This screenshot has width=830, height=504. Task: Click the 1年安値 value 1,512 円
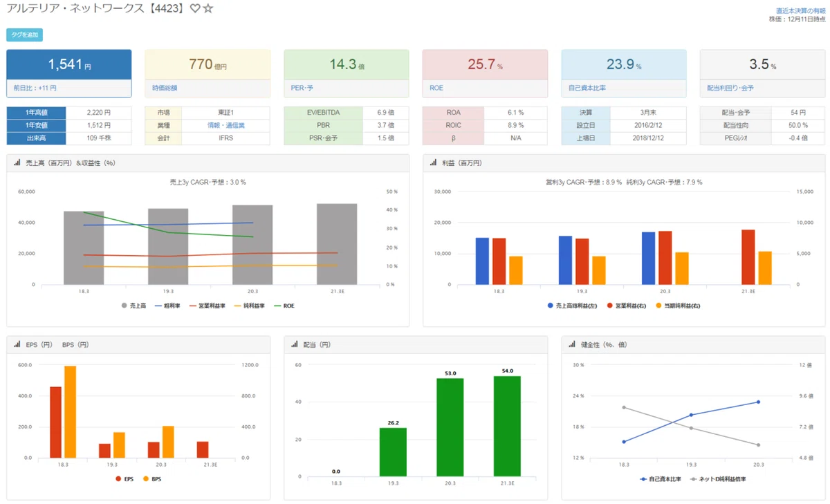[x=99, y=126]
